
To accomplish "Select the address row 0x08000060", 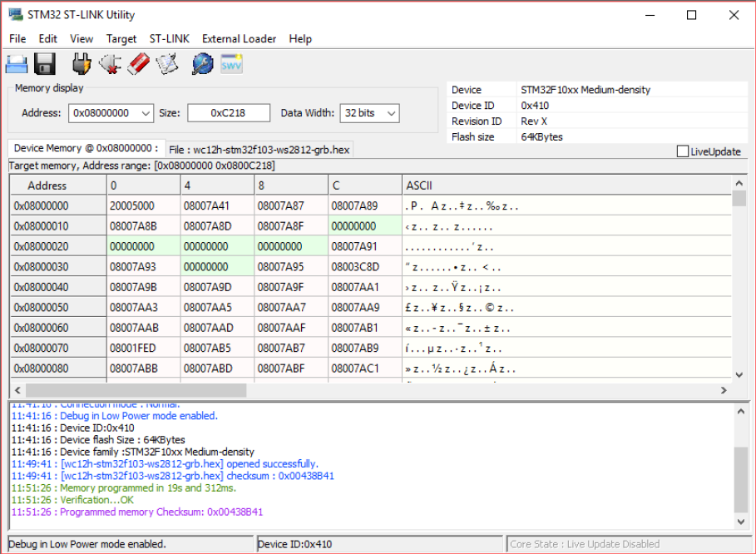I will click(x=58, y=328).
